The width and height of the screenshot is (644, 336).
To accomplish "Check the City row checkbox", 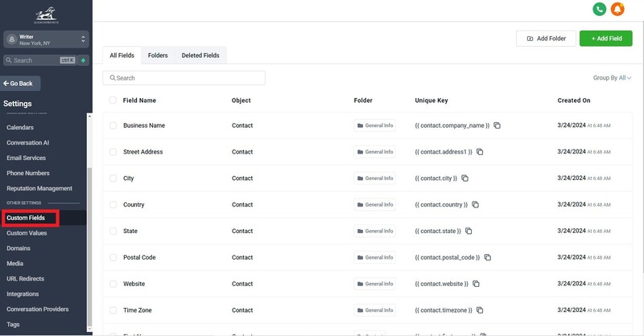I will (113, 178).
